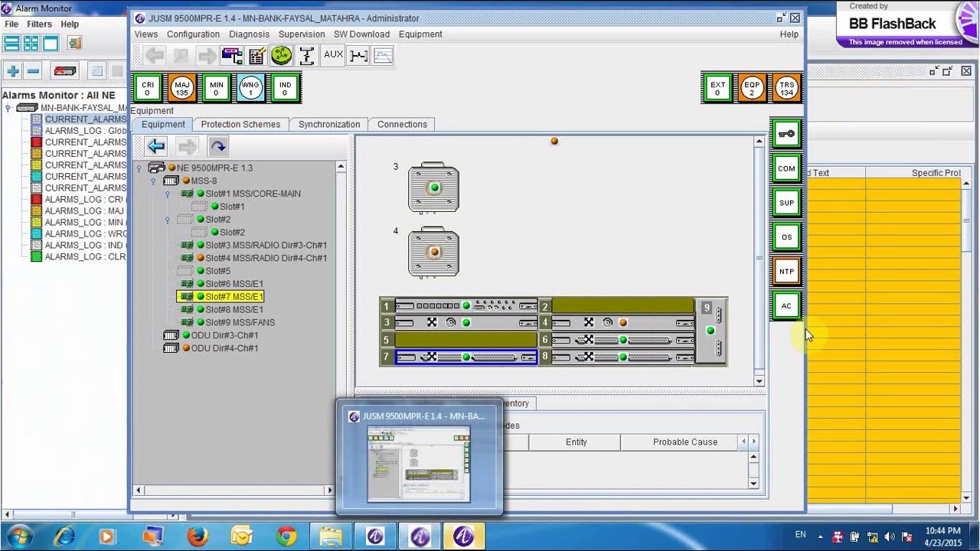Open the SW Download menu

361,34
